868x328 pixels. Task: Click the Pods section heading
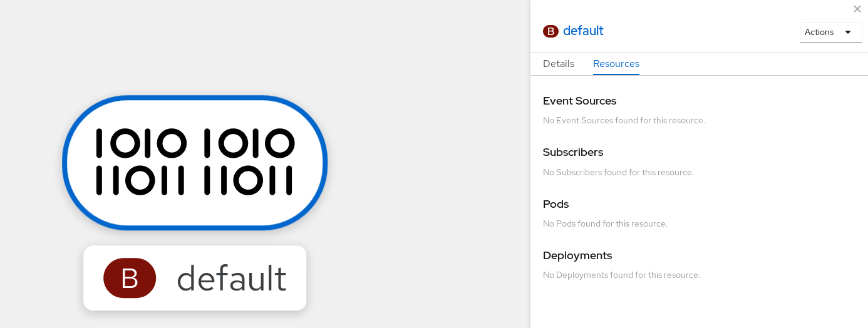click(555, 204)
